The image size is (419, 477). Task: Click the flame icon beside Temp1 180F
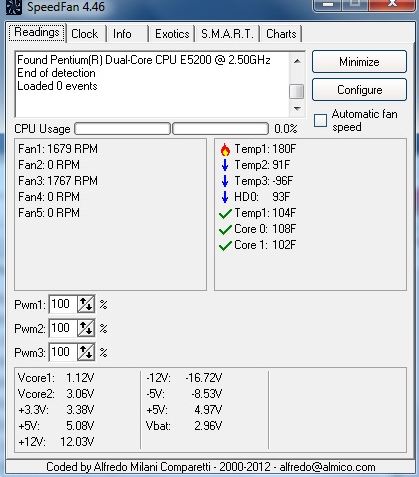[225, 149]
